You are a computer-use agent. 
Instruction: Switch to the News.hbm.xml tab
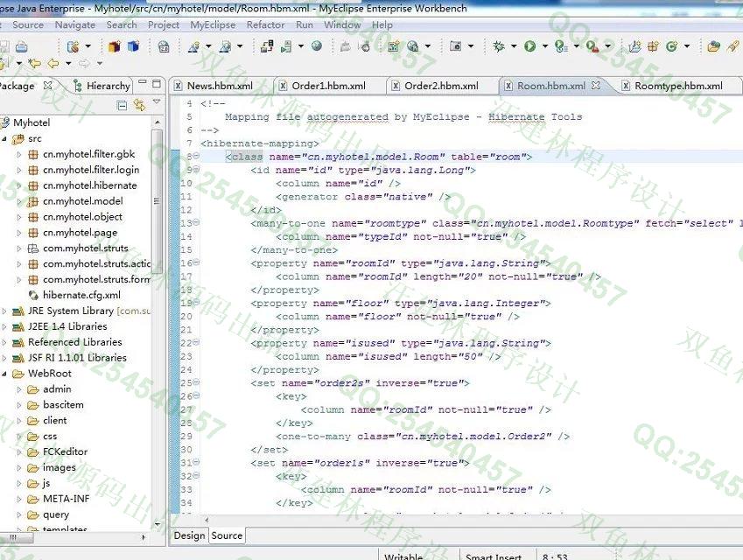point(220,86)
